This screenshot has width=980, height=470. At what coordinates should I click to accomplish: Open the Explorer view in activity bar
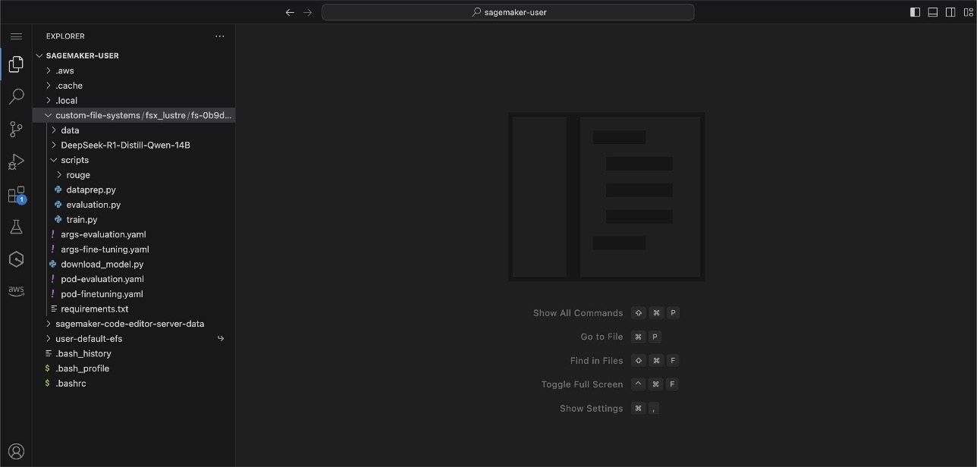[x=16, y=64]
